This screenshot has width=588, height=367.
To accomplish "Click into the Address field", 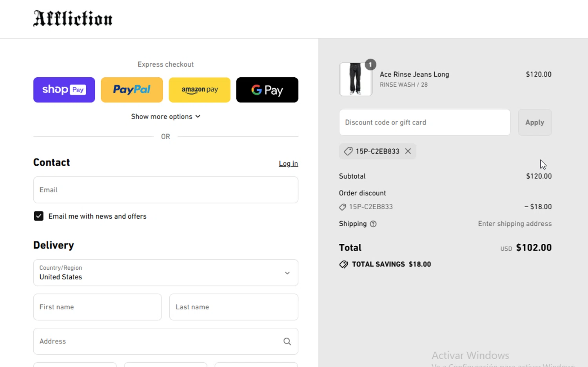I will coord(166,341).
